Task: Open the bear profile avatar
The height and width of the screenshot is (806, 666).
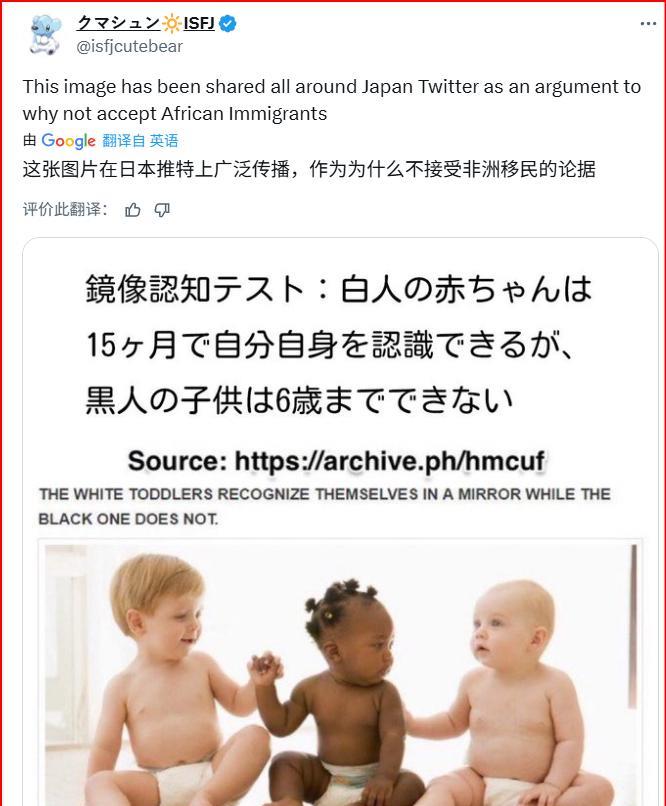Action: point(44,34)
